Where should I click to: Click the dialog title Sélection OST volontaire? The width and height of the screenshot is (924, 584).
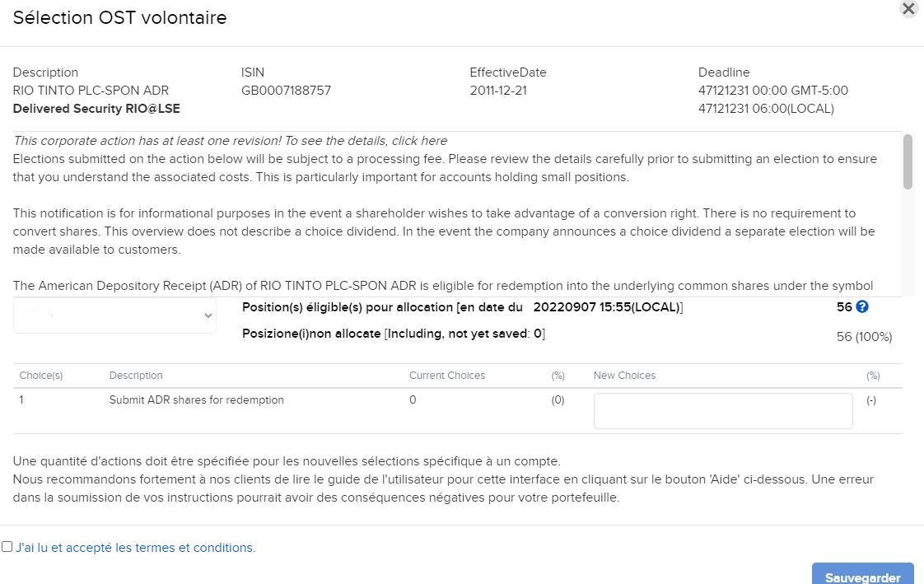click(x=119, y=17)
